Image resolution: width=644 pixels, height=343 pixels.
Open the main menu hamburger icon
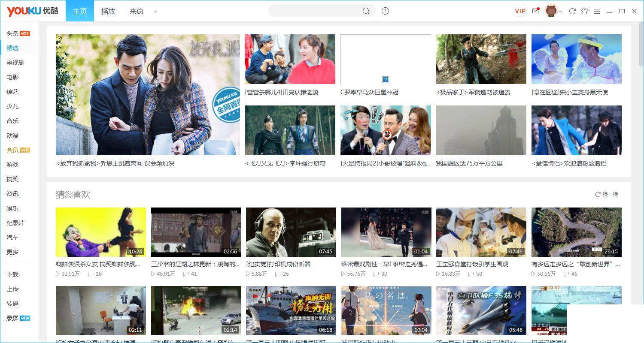click(597, 11)
